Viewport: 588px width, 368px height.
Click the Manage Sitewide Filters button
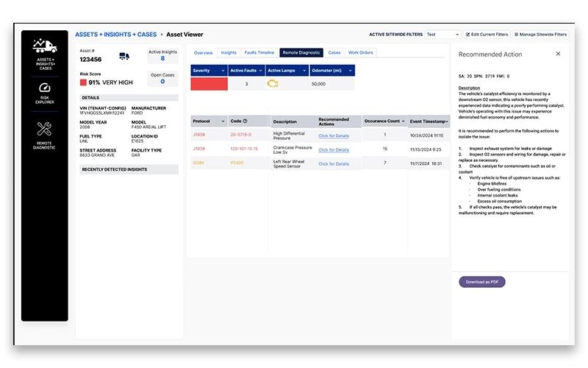(x=540, y=34)
